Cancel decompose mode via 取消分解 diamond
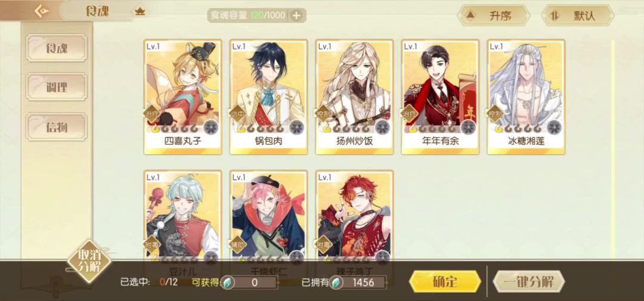 tap(89, 262)
